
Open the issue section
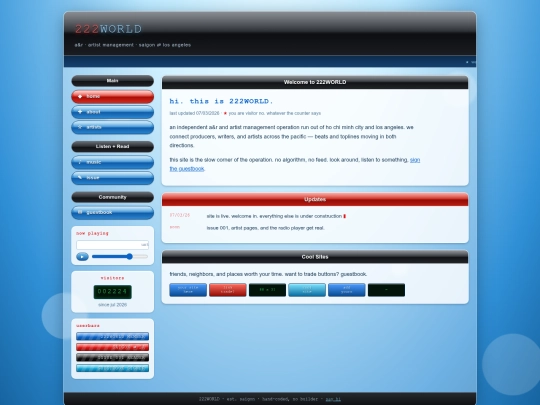coord(113,178)
